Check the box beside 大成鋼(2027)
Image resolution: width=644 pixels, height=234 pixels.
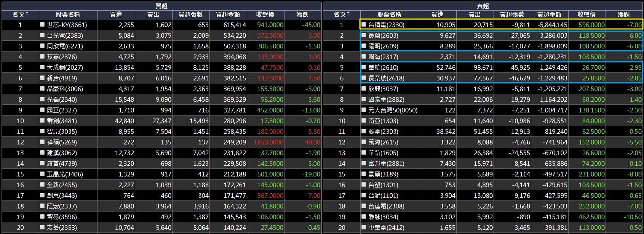point(42,67)
